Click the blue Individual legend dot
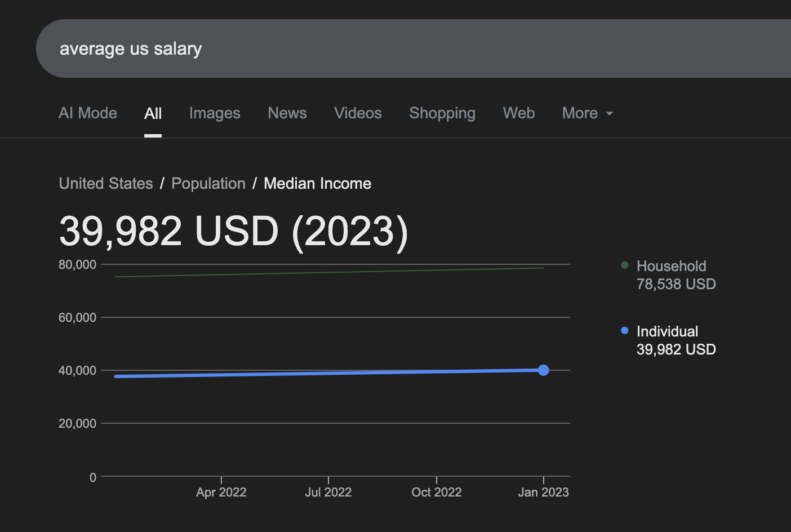Viewport: 791px width, 532px height. coord(624,330)
